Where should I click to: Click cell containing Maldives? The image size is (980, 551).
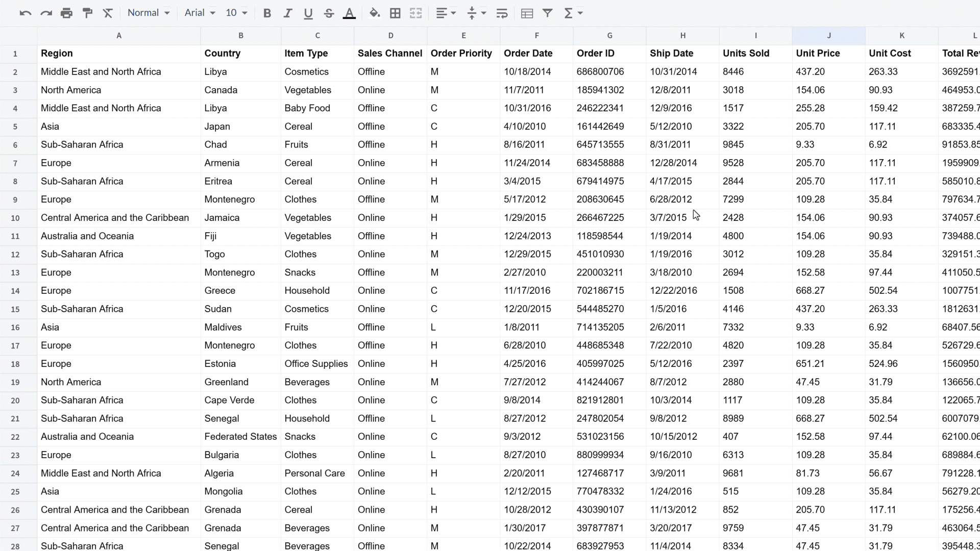coord(241,328)
